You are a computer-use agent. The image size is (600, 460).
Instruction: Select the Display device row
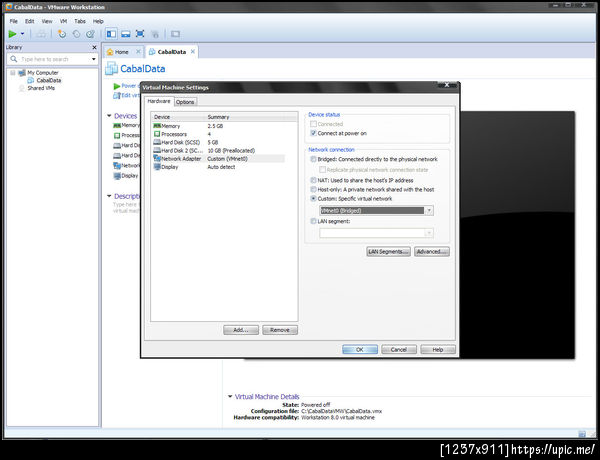(x=218, y=167)
